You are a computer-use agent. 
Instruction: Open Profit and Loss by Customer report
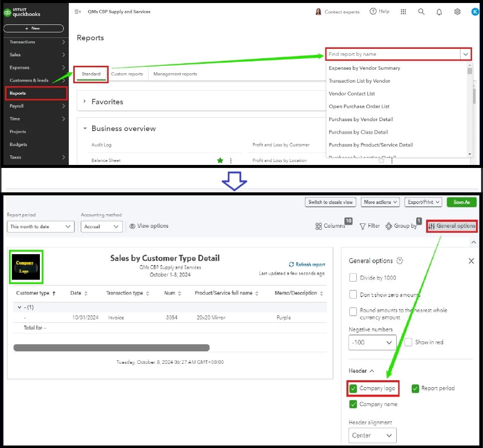[x=281, y=145]
